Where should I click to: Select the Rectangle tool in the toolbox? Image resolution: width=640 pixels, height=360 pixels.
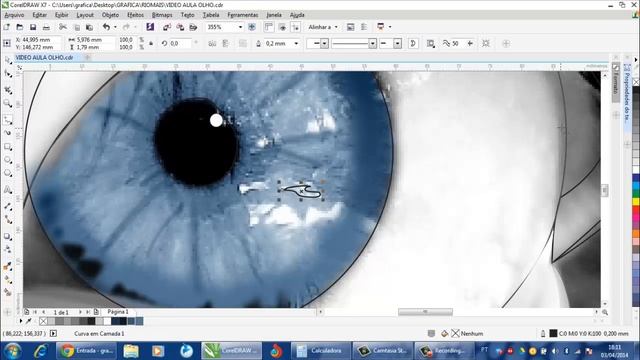coord(8,147)
